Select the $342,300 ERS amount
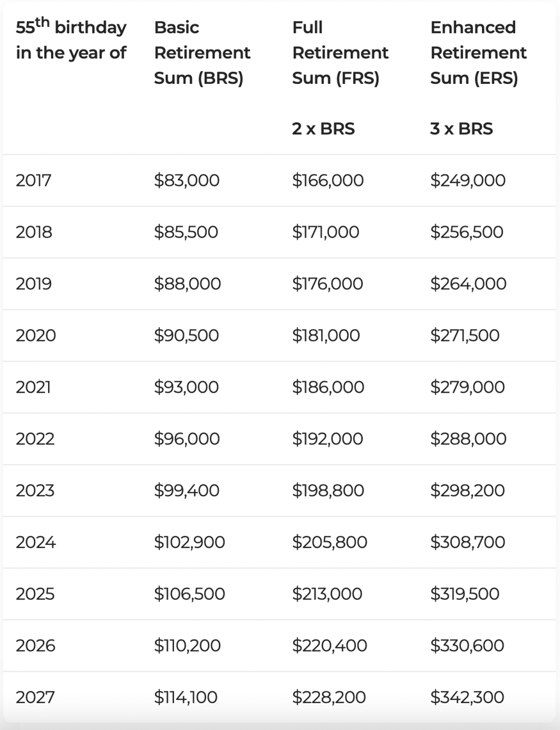The width and height of the screenshot is (560, 730). tap(468, 697)
